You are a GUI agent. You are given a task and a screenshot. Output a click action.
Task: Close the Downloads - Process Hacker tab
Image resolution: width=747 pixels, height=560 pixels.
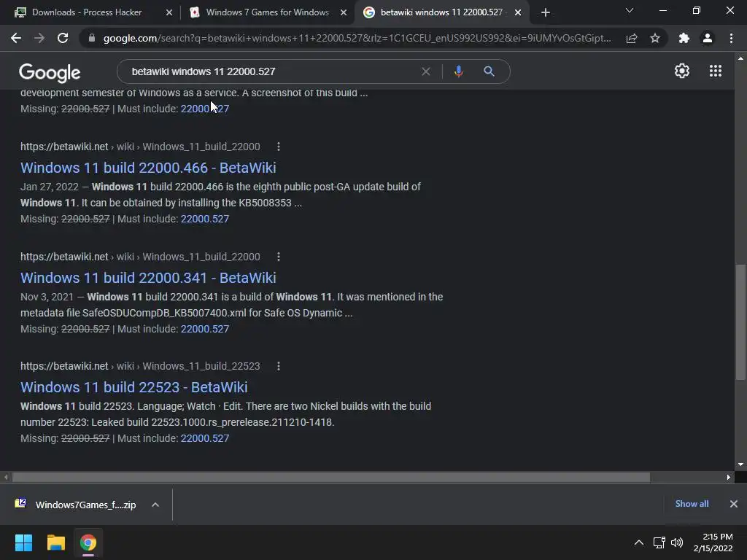pos(169,12)
